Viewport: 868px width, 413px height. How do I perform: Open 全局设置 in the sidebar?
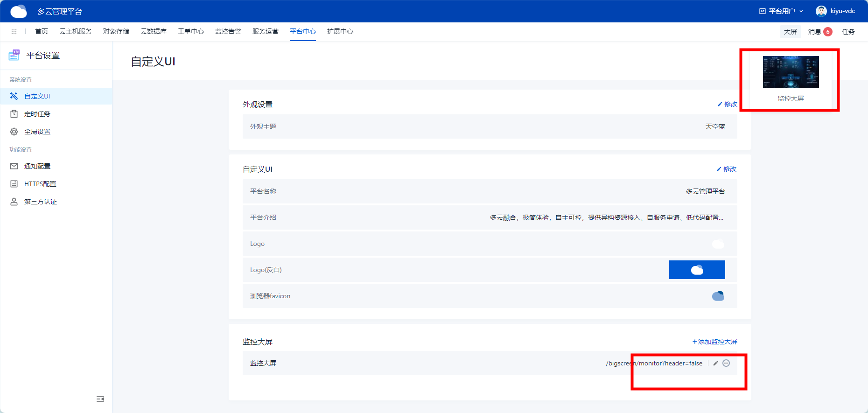pos(37,132)
